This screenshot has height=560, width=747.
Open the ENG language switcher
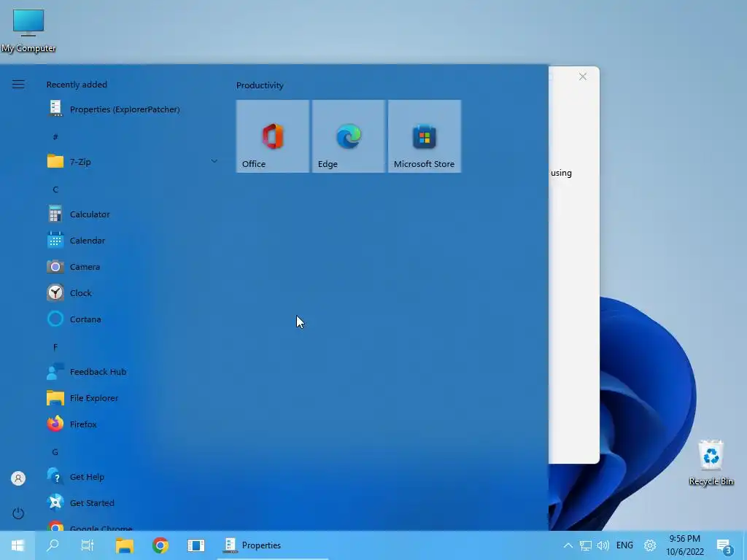(624, 545)
